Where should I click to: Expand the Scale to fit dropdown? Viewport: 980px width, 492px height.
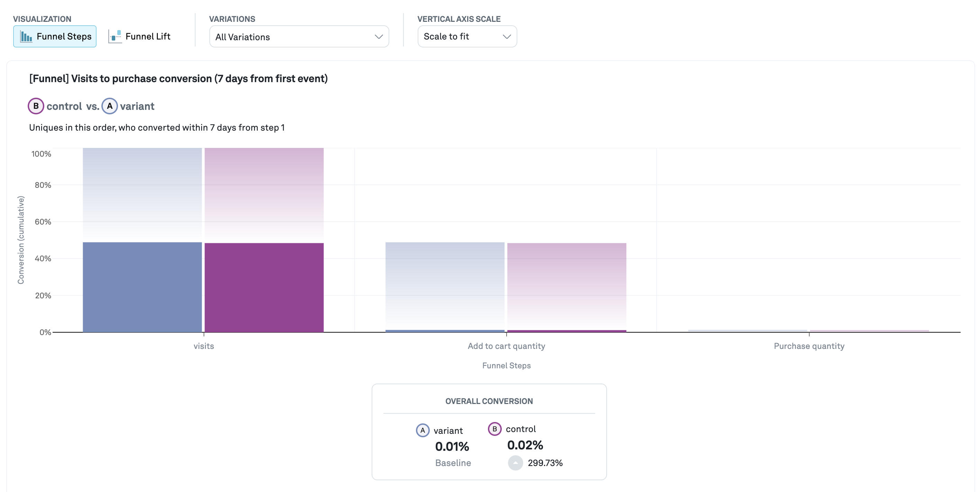[x=467, y=37]
